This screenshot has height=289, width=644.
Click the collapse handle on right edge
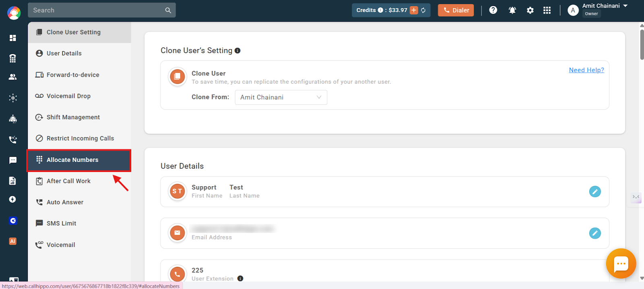(636, 197)
